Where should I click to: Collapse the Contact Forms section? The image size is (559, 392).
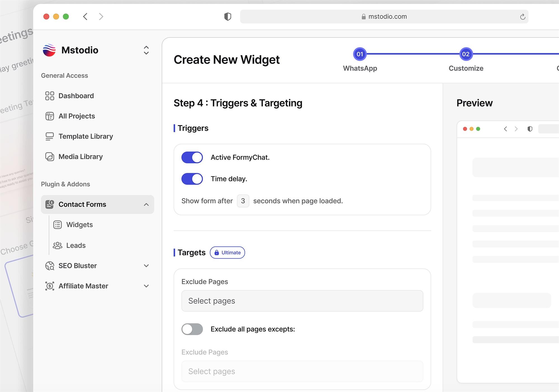[x=146, y=205]
